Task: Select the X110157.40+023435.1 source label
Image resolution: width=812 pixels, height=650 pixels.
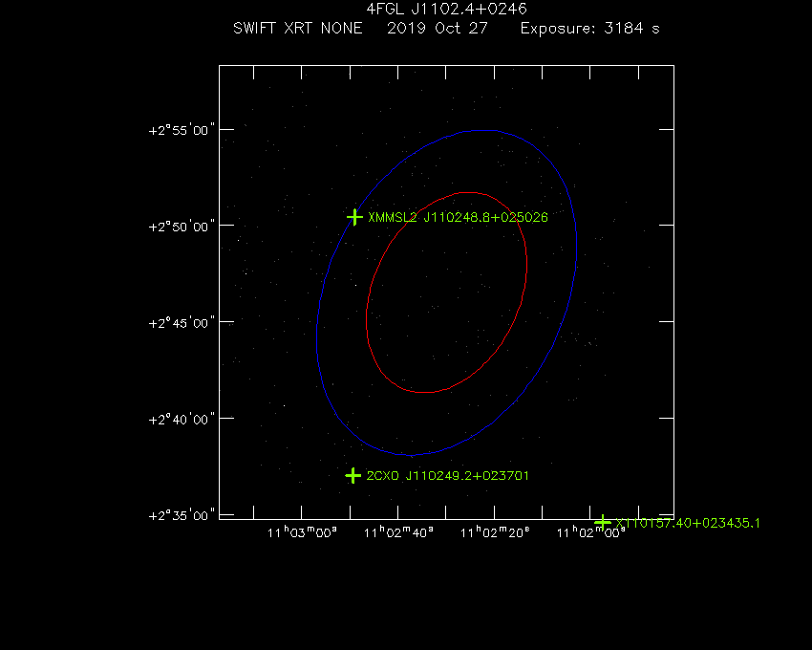Action: (688, 523)
